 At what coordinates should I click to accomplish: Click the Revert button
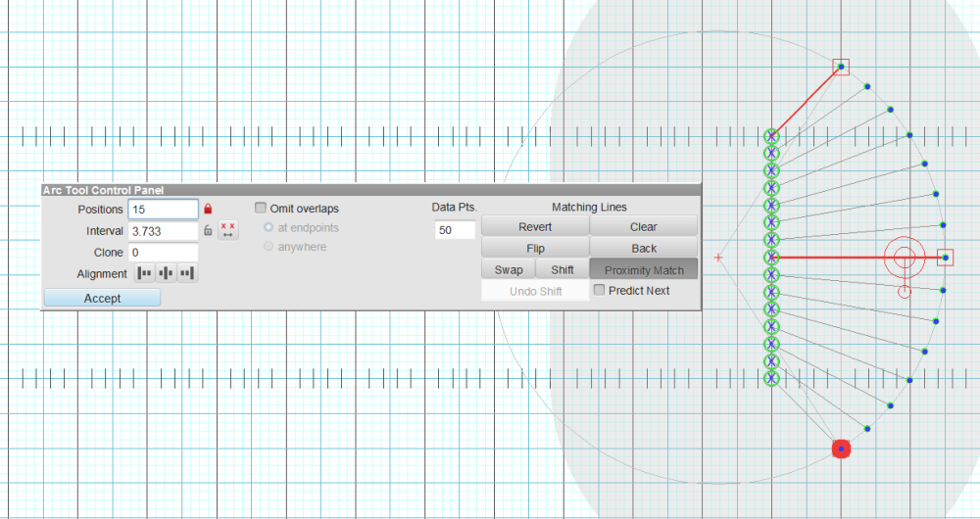pos(535,226)
